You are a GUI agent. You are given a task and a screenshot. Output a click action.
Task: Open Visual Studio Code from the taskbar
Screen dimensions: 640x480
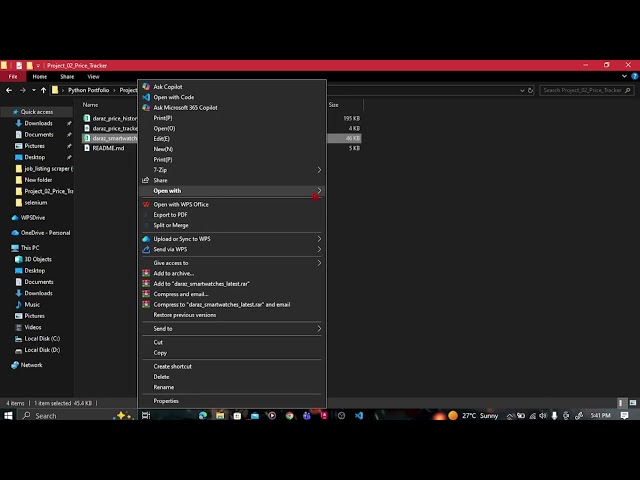tap(359, 416)
